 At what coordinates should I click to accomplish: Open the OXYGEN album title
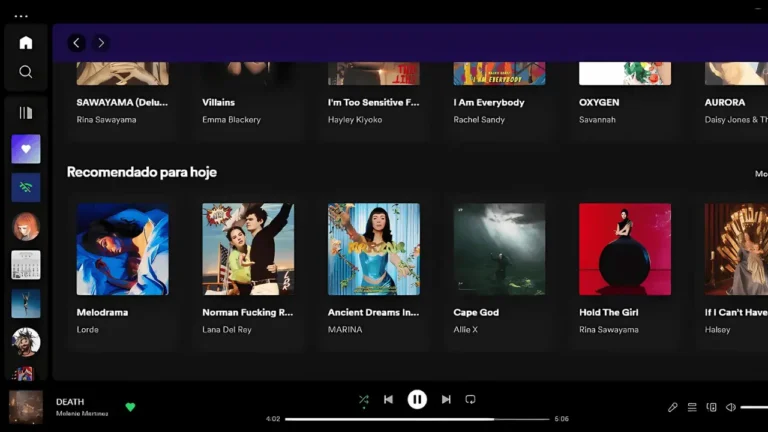click(x=599, y=102)
